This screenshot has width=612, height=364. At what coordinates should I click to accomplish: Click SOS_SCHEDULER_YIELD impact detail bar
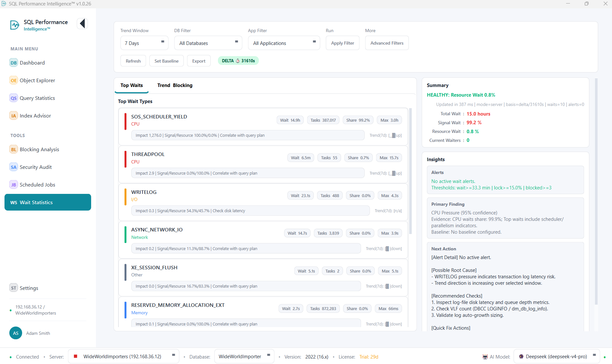point(248,135)
